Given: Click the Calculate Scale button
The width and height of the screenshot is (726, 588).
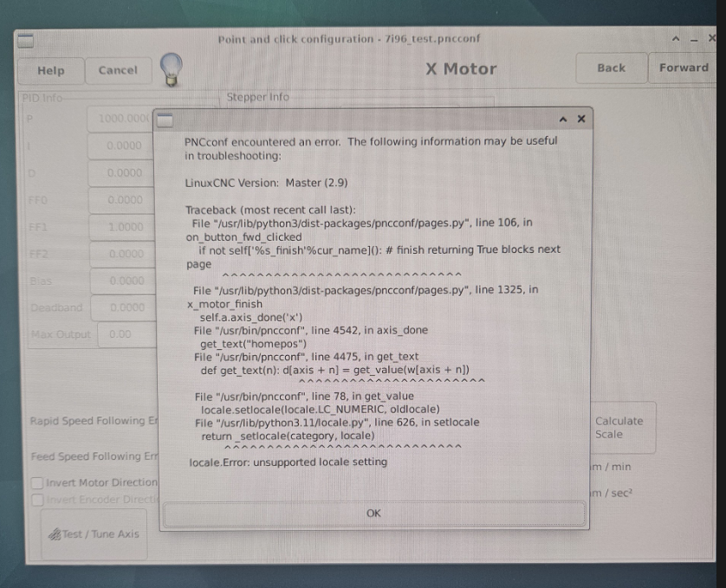Looking at the screenshot, I should 623,428.
